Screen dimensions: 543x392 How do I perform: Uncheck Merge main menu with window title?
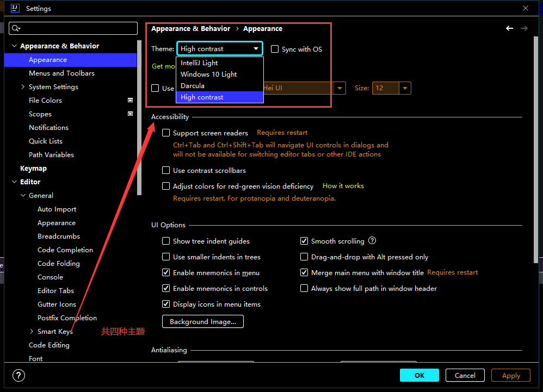[x=304, y=272]
